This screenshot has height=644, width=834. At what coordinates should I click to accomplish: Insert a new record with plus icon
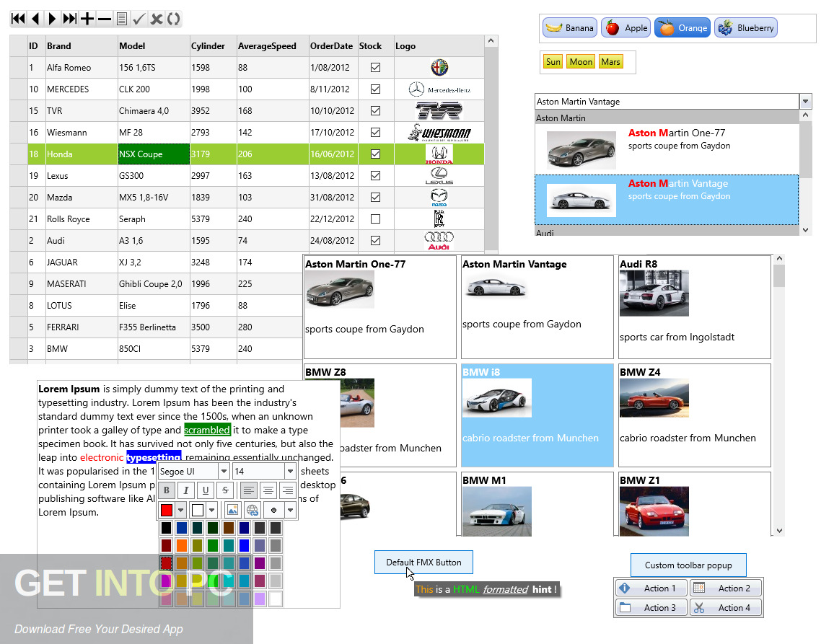[x=87, y=19]
